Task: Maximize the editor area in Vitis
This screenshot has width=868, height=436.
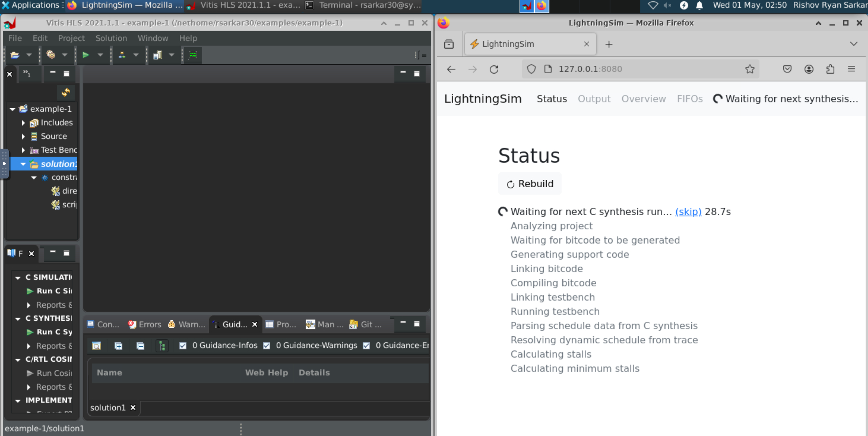Action: coord(417,73)
